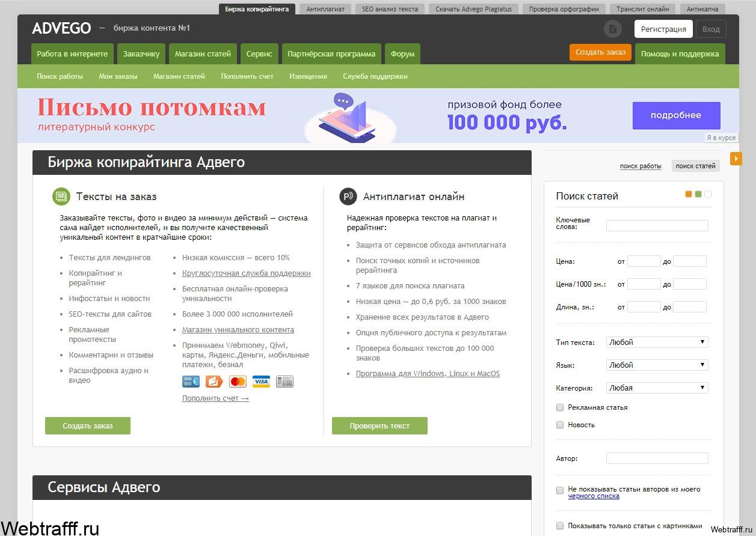The width and height of the screenshot is (756, 536).
Task: Open Поиск работы submenu link
Action: point(60,76)
